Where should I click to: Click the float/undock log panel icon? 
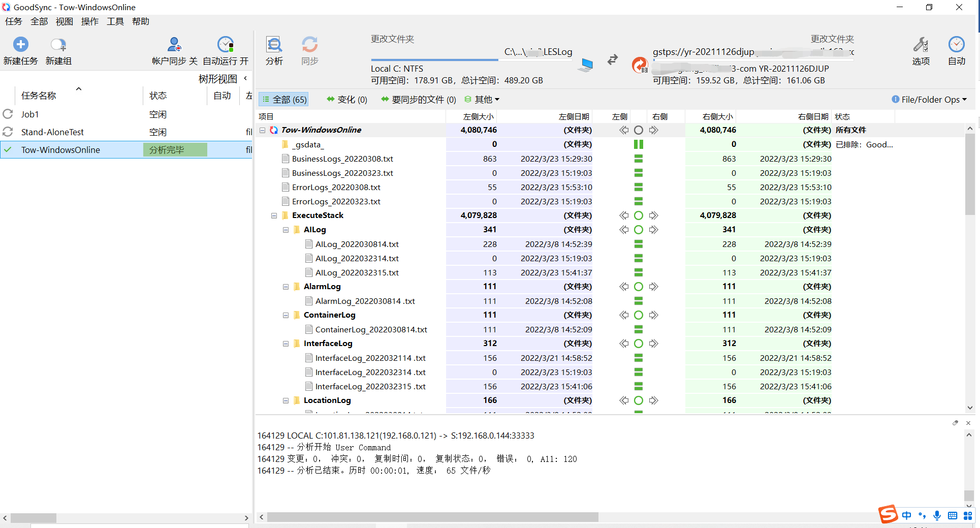pyautogui.click(x=955, y=423)
